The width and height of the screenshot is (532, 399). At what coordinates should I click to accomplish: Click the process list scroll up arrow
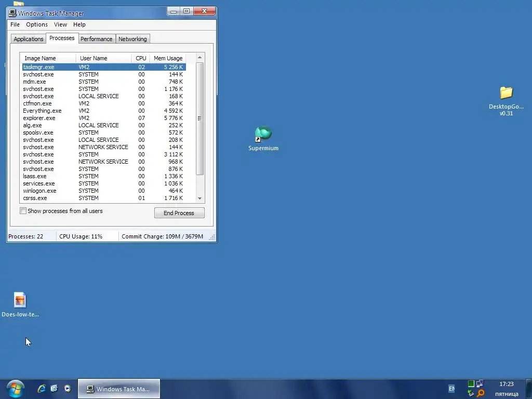click(x=199, y=57)
